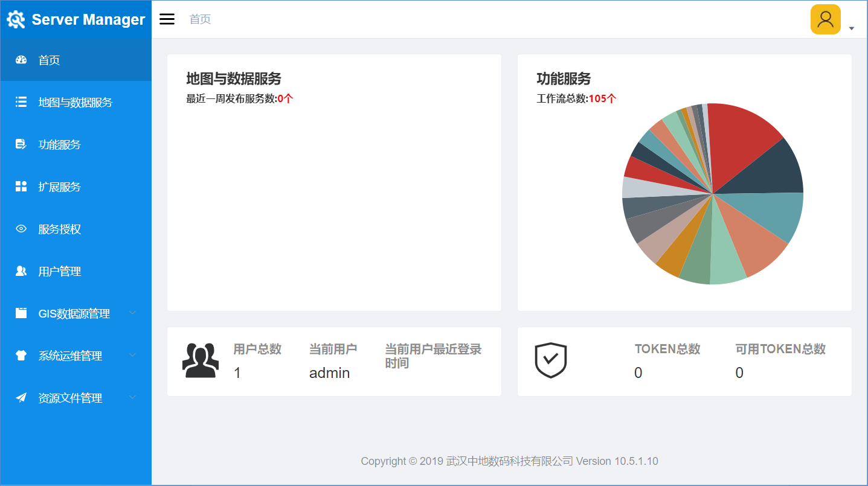Click the Server Manager gear logo icon
868x486 pixels.
click(16, 19)
